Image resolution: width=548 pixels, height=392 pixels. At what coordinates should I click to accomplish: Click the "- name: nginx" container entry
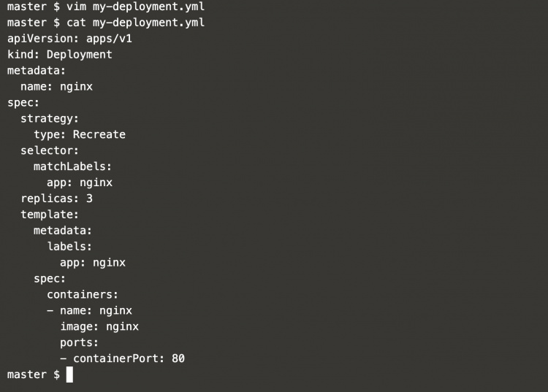coord(89,310)
